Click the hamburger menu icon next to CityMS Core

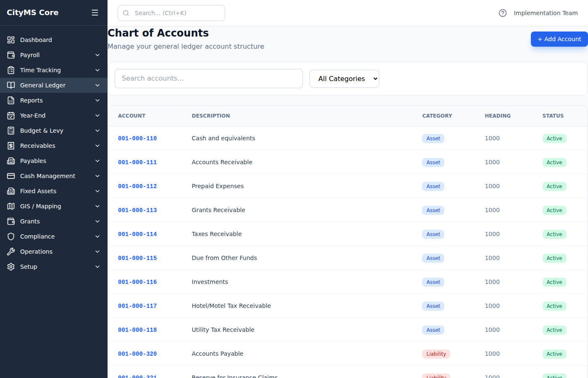[95, 13]
